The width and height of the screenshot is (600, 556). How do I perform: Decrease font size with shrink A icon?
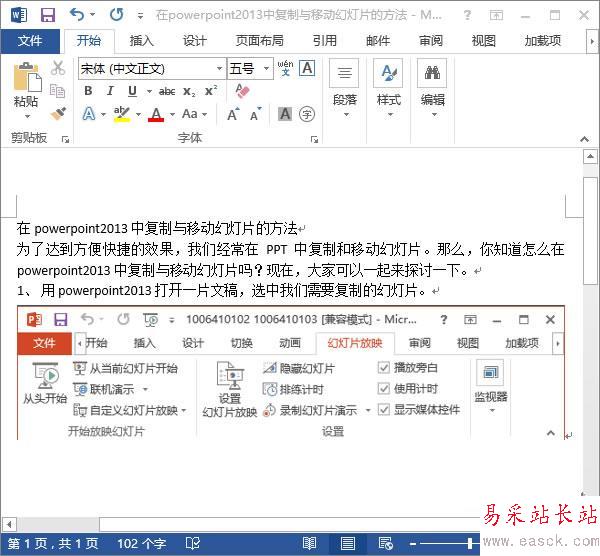(256, 114)
